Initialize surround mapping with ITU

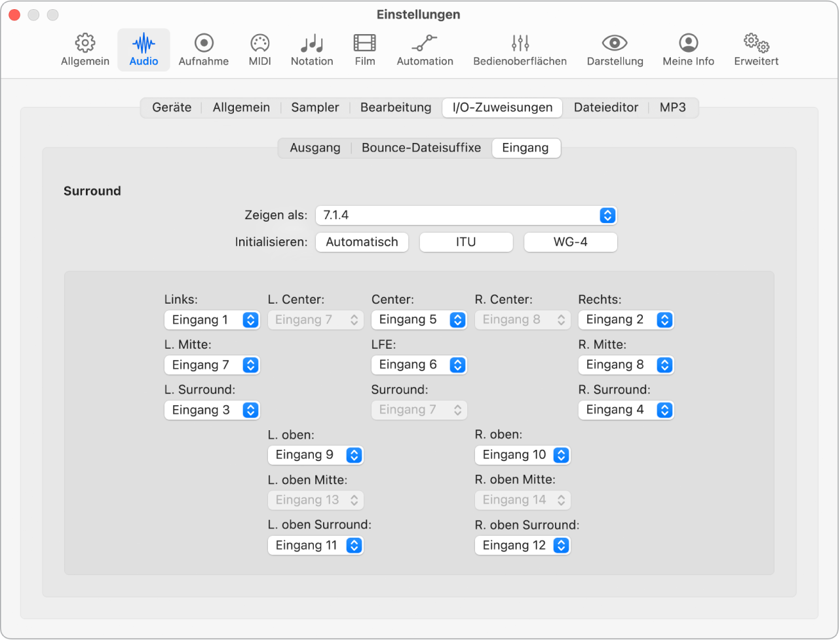pos(466,242)
